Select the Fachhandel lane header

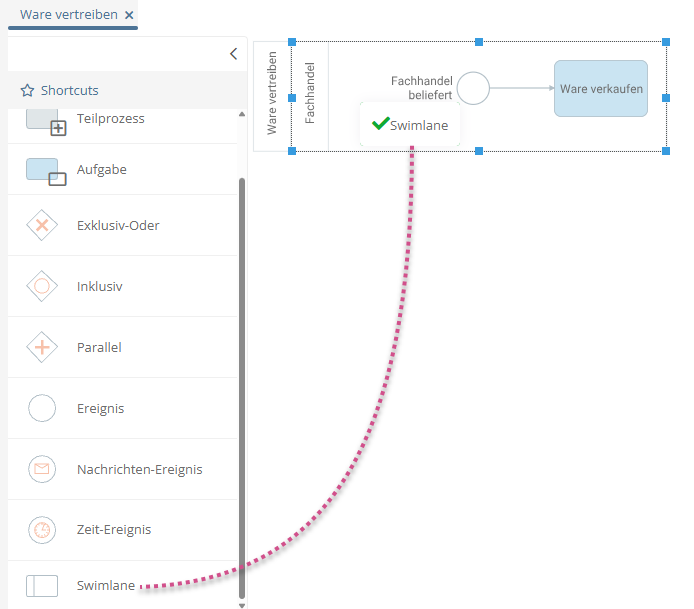310,97
